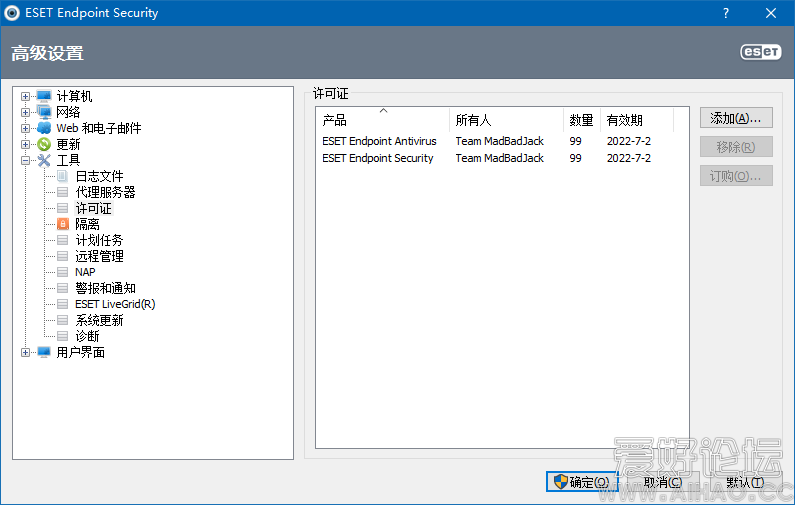Viewport: 795px width, 505px height.
Task: Select the ESET Endpoint Security license row
Action: pyautogui.click(x=378, y=158)
